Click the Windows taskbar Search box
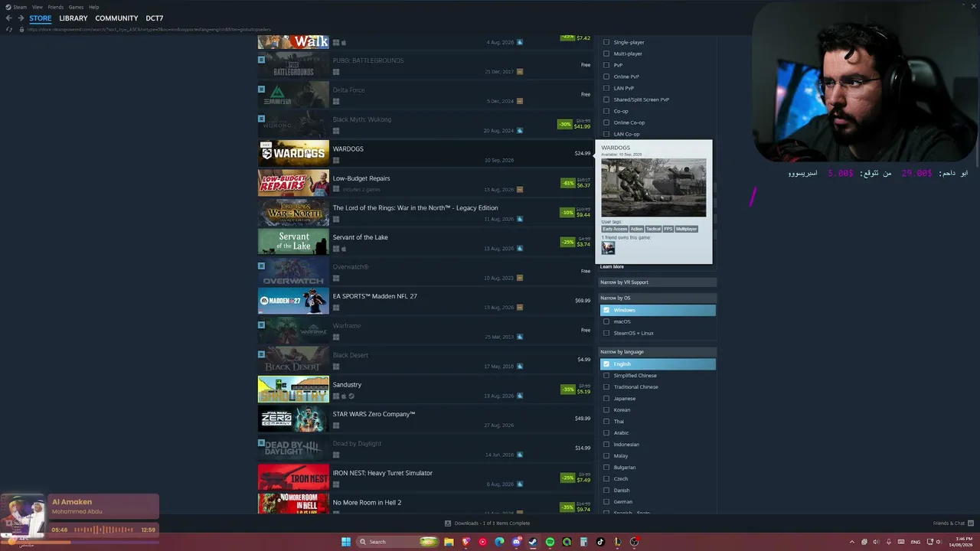The image size is (980, 551). 397,542
